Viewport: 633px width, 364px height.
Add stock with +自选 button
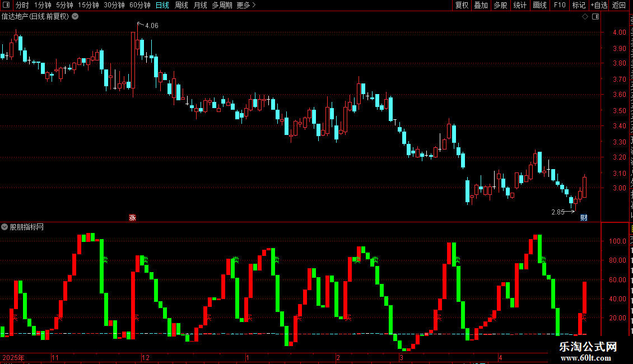tap(599, 5)
